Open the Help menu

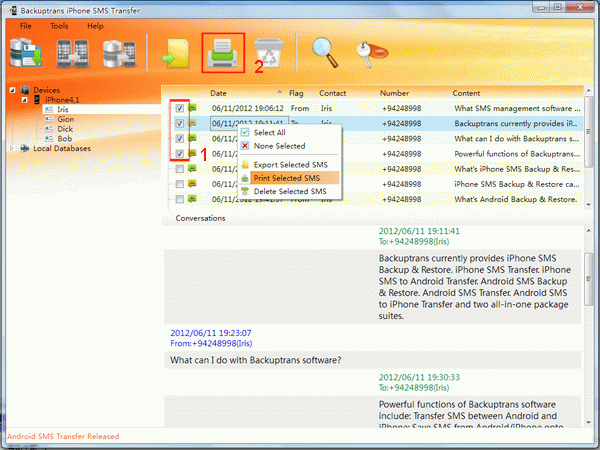coord(95,26)
